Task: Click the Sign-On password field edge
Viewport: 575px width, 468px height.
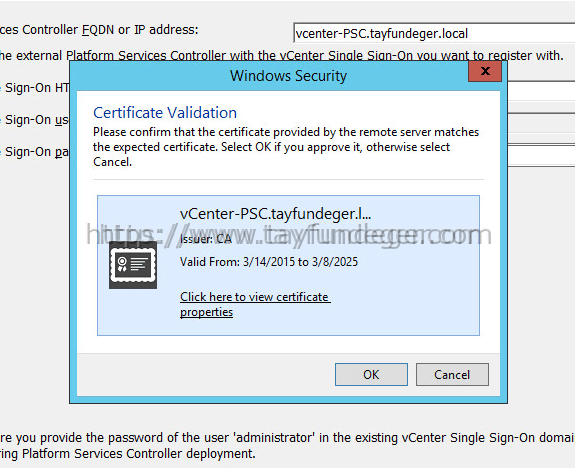Action: point(541,154)
